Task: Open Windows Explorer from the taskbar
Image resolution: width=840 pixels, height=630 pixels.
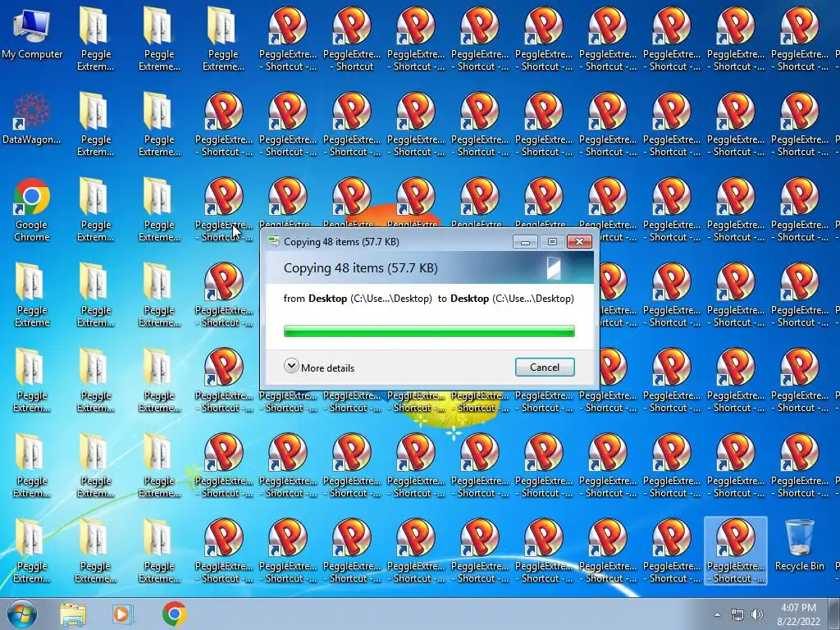Action: coord(73,614)
